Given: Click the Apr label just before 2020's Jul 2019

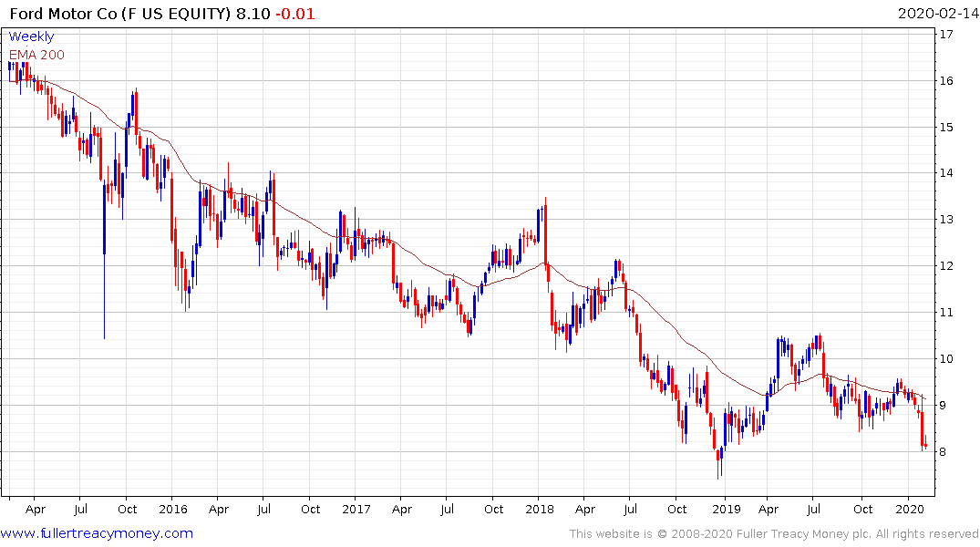Looking at the screenshot, I should click(x=769, y=510).
